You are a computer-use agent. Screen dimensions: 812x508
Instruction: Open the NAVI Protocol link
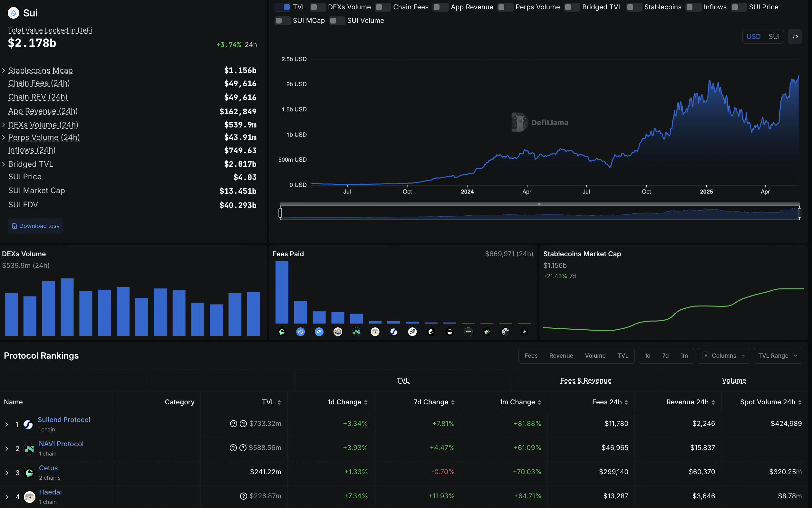(61, 444)
